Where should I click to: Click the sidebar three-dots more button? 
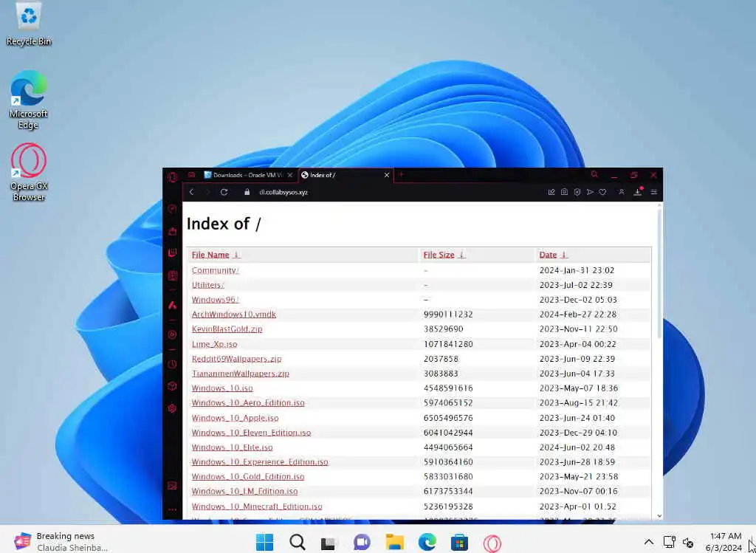[x=172, y=509]
